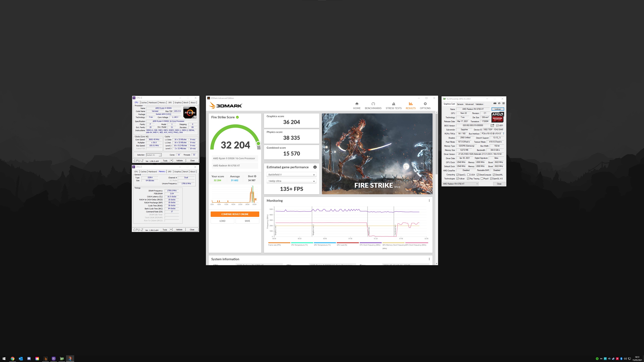Click the Lookup button in GPU-Z
644x362 pixels.
coord(497,109)
